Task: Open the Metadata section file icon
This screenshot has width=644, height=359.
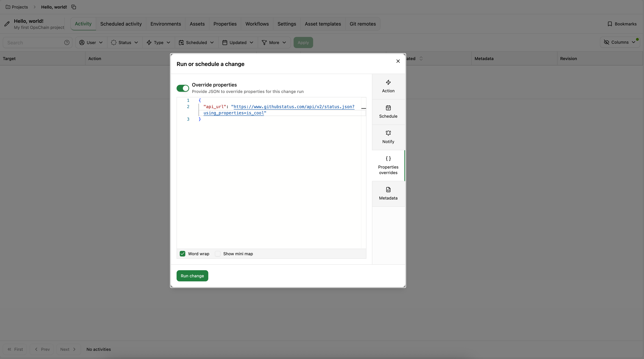Action: 388,190
